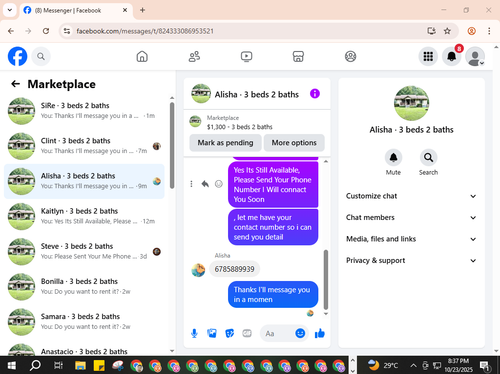Open the nine-dot Menu grid icon
The image size is (500, 374).
click(x=428, y=56)
